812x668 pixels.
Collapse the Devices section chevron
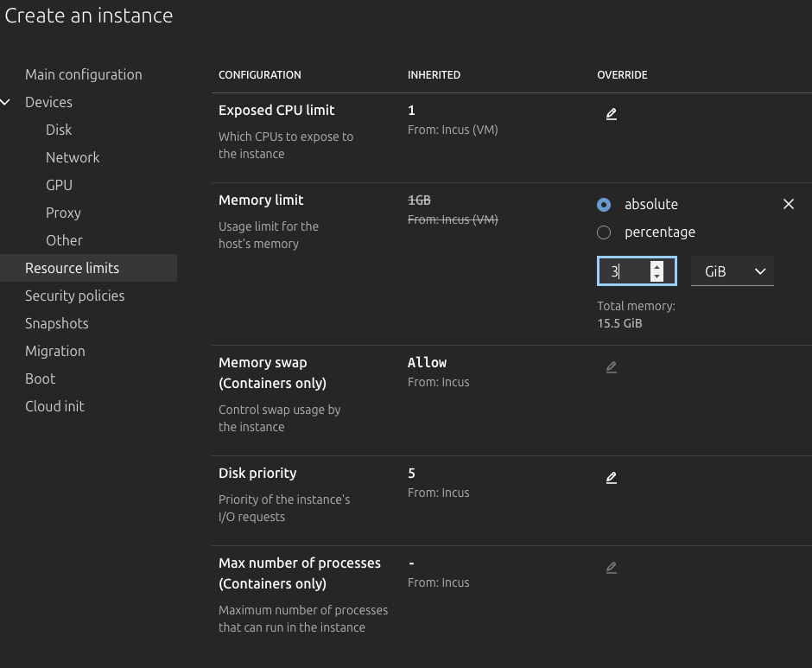7,102
